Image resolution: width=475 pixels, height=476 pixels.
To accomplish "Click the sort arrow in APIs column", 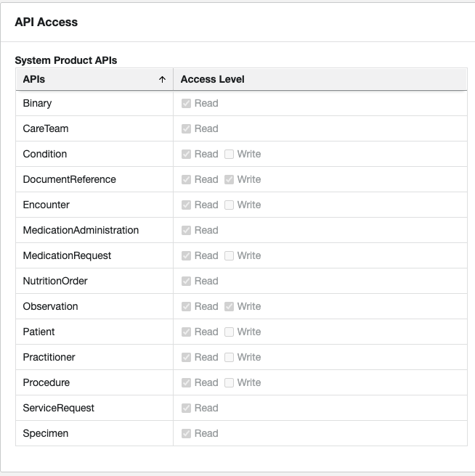I will coord(162,80).
